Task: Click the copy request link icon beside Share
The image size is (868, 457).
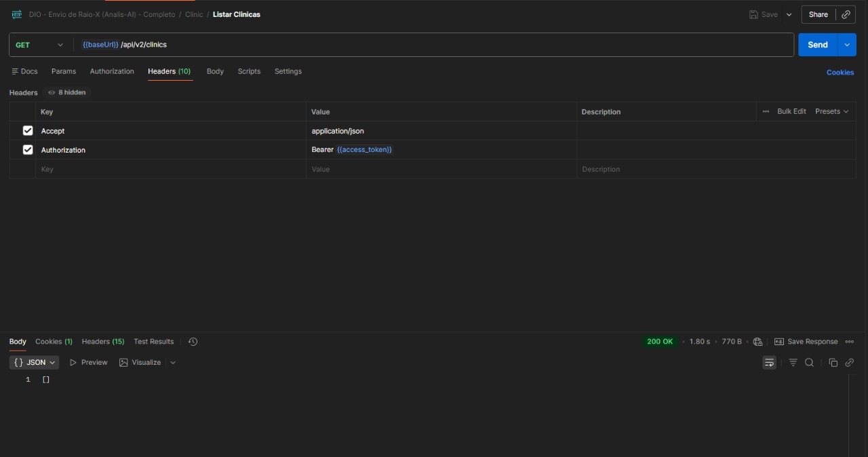Action: click(846, 14)
